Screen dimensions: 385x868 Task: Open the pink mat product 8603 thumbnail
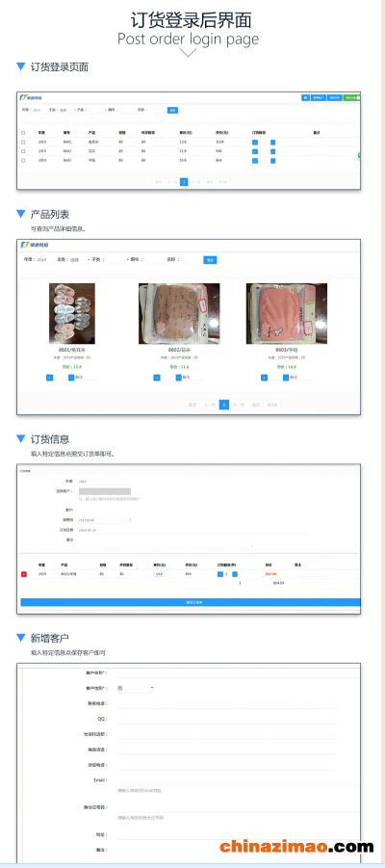287,314
